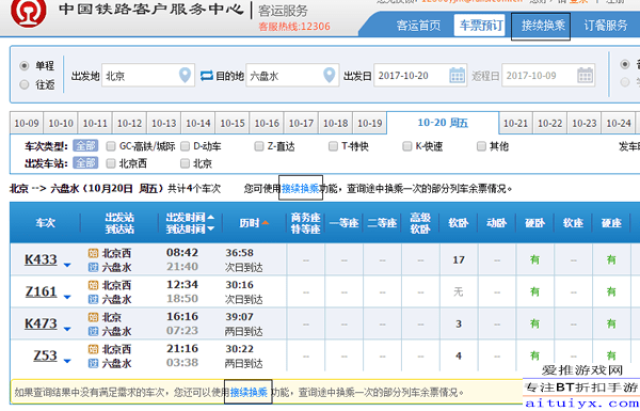Switch to date tab 10-21
The height and width of the screenshot is (411, 640).
pyautogui.click(x=516, y=123)
